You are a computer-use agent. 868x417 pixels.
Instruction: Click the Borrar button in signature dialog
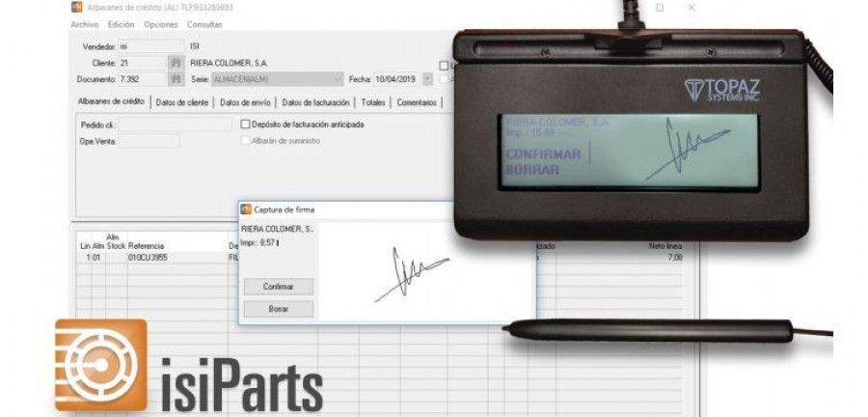click(x=279, y=309)
